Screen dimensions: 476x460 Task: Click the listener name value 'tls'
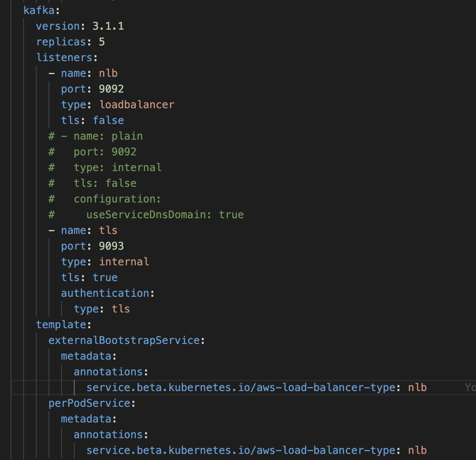click(108, 230)
